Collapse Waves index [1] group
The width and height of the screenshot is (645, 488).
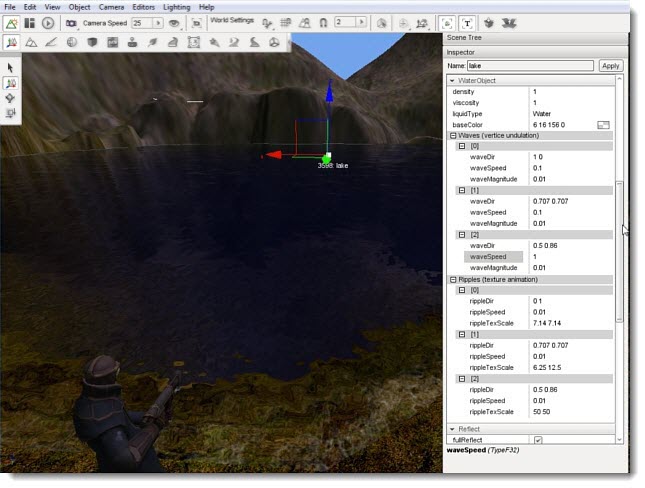coord(462,191)
